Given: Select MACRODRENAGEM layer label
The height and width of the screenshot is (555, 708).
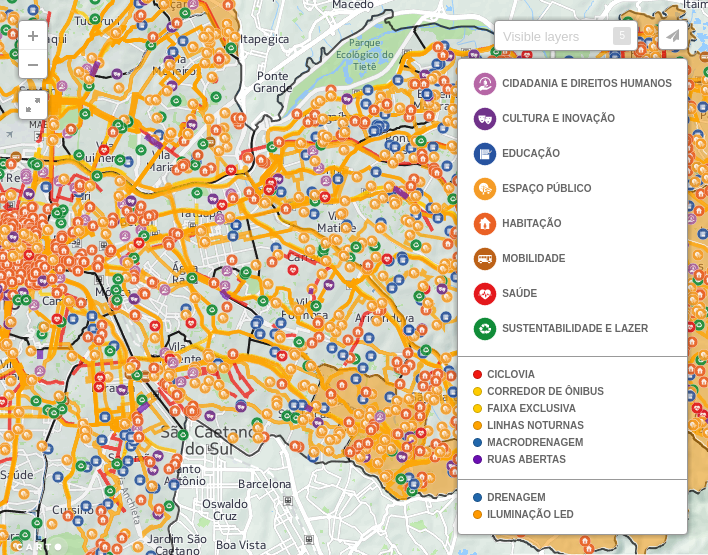Looking at the screenshot, I should tap(535, 442).
